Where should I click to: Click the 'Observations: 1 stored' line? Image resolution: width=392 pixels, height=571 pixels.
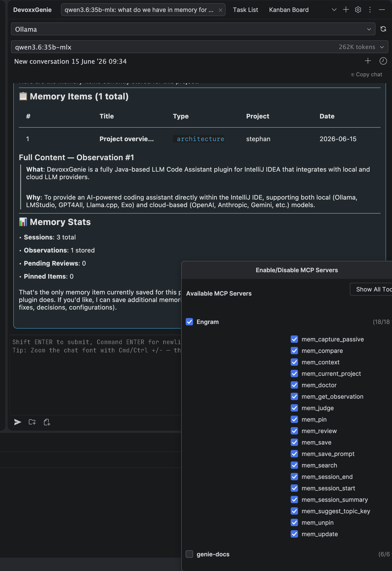(x=59, y=250)
